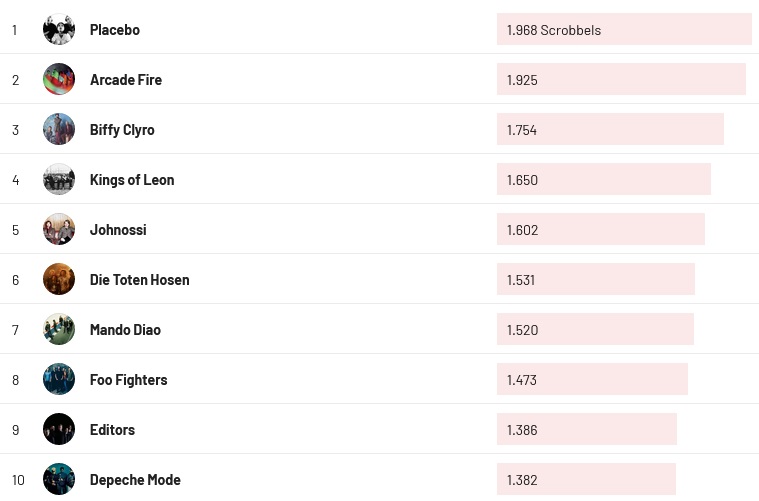Viewport: 759px width, 501px height.
Task: Open Die Toten Hosen's avatar thumbnail
Action: click(59, 279)
